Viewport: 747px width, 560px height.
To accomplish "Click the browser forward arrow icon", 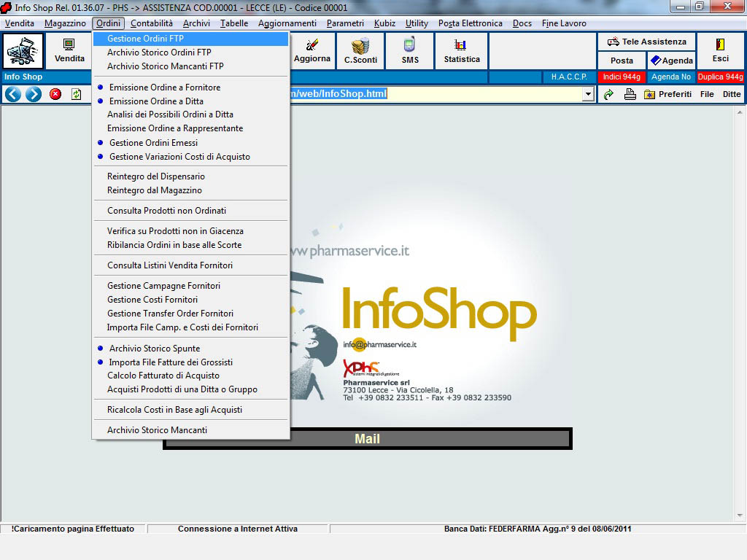I will [x=33, y=94].
